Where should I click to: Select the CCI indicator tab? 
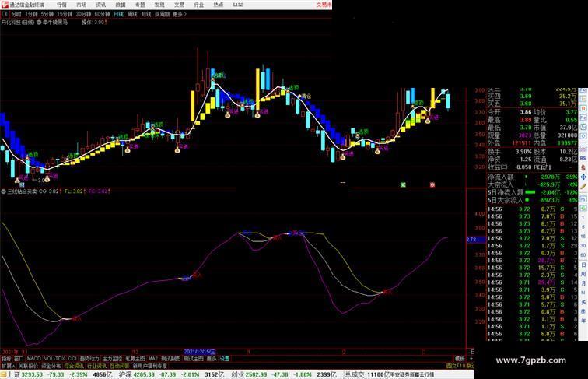[x=72, y=359]
